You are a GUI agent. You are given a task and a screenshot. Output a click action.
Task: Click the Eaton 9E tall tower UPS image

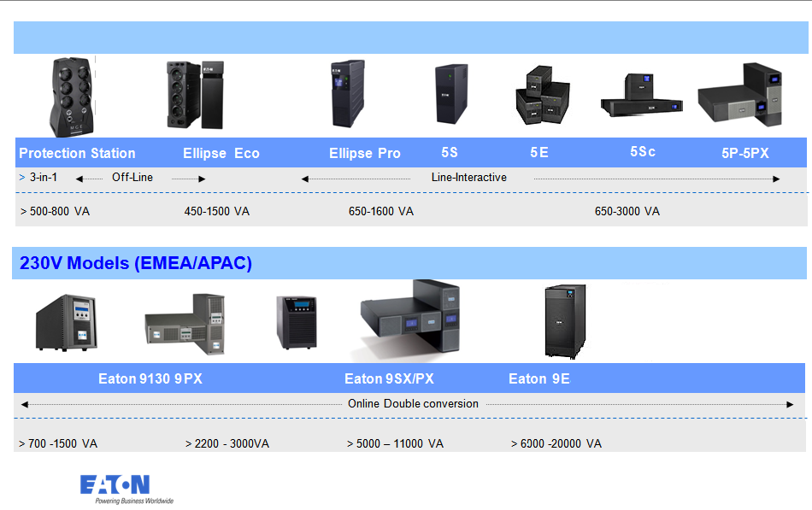coord(565,321)
